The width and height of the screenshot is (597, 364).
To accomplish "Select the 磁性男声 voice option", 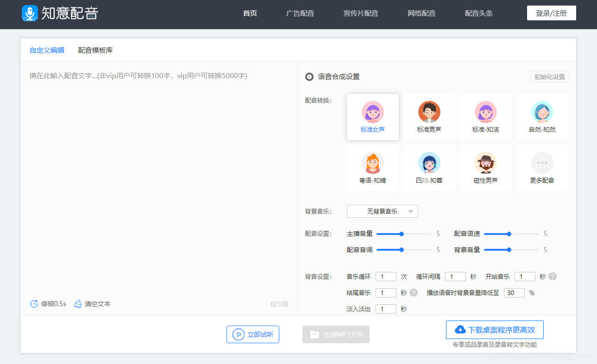I will click(485, 167).
